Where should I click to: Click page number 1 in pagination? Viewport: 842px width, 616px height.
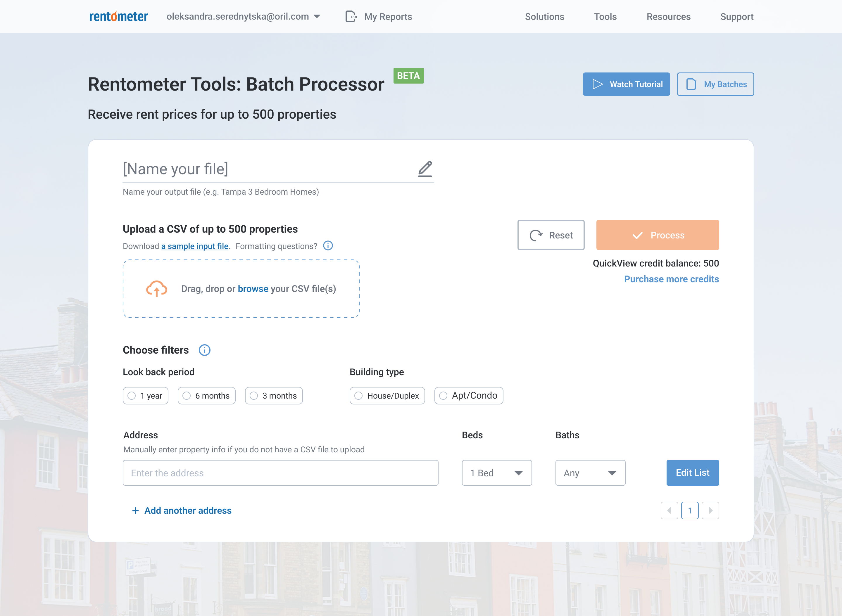click(690, 511)
